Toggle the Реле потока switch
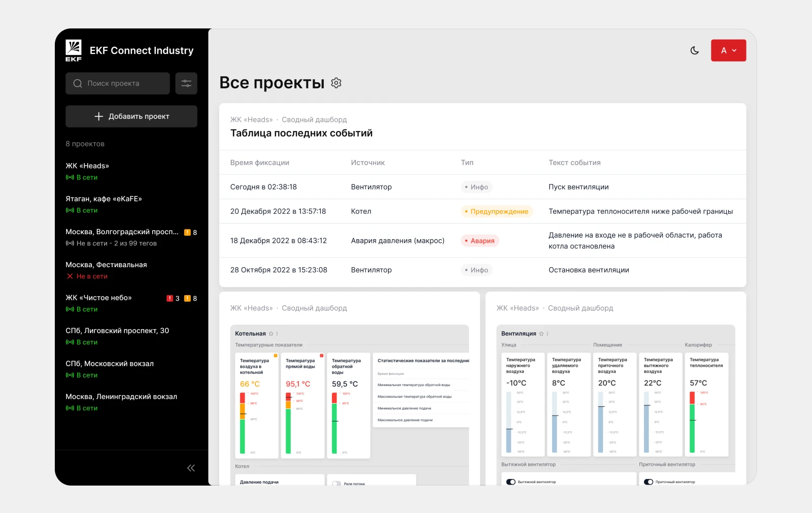Viewport: 812px width, 513px height. pyautogui.click(x=336, y=484)
